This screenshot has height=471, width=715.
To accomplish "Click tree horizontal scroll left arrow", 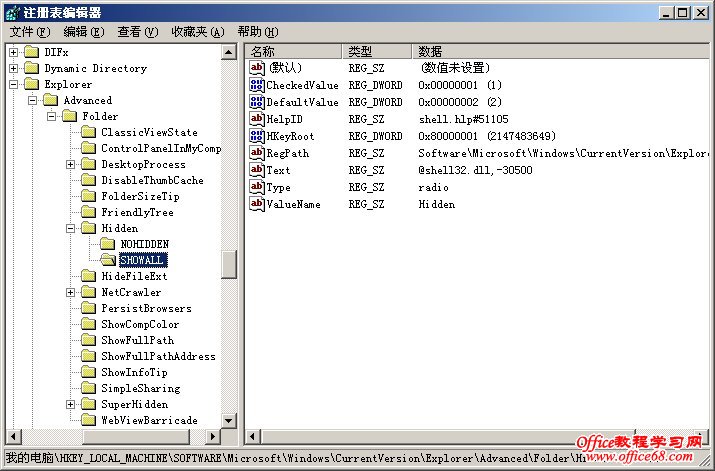I will pos(13,436).
